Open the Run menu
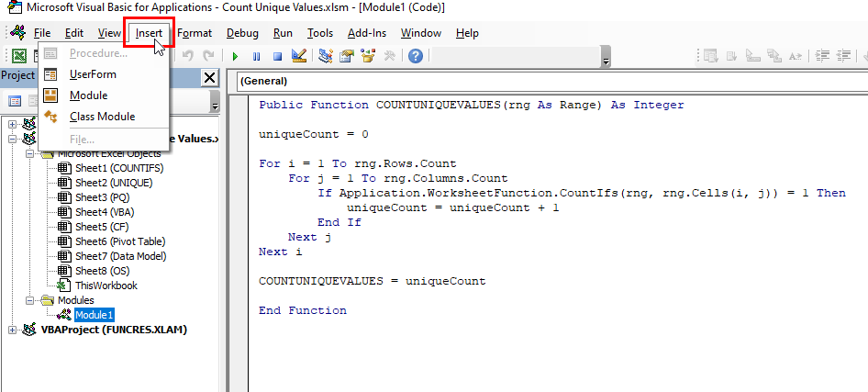The height and width of the screenshot is (392, 868). click(283, 33)
